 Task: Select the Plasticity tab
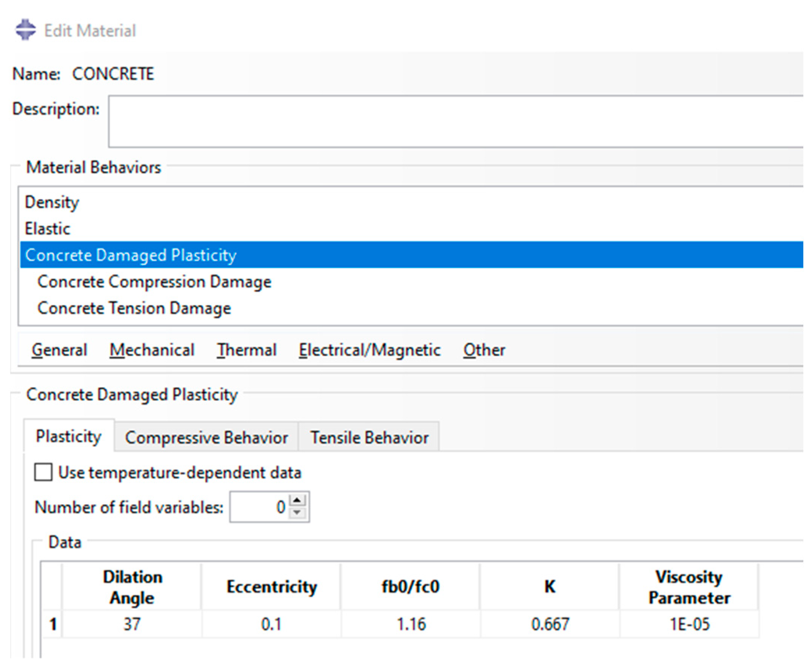click(68, 436)
